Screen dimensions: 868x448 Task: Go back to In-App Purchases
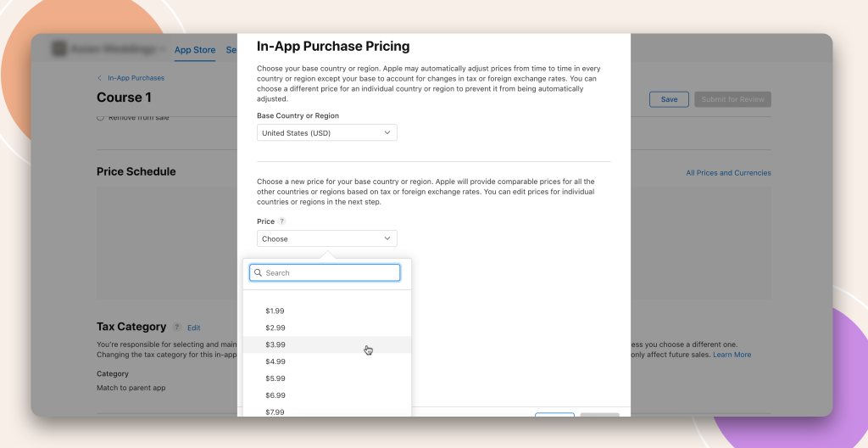pos(136,78)
